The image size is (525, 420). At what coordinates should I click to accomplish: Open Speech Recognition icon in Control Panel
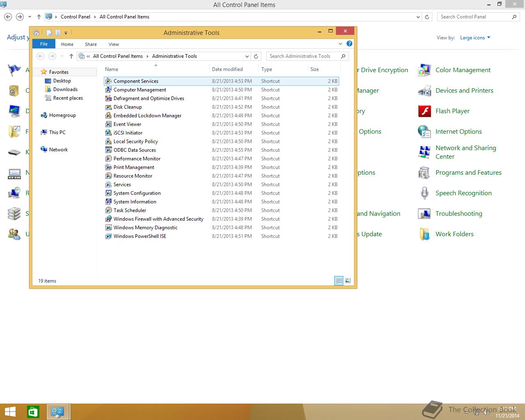coord(424,193)
